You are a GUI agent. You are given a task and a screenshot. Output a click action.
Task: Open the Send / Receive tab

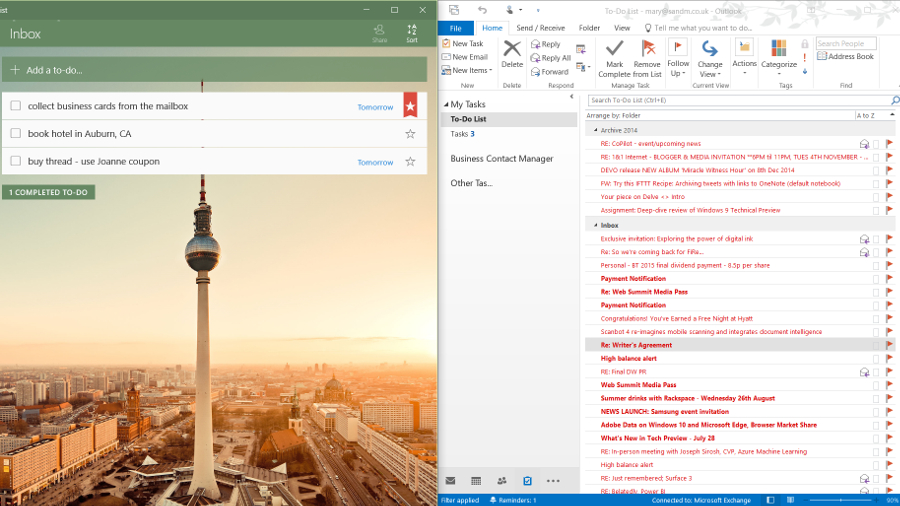coord(540,28)
